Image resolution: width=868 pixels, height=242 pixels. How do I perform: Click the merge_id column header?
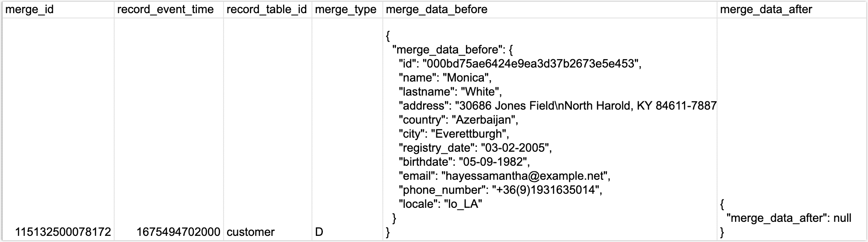30,10
